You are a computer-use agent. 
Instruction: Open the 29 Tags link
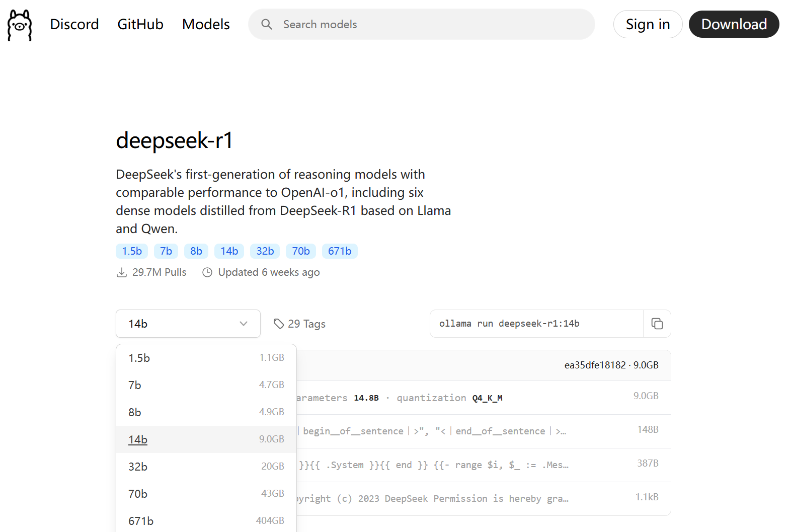click(299, 324)
